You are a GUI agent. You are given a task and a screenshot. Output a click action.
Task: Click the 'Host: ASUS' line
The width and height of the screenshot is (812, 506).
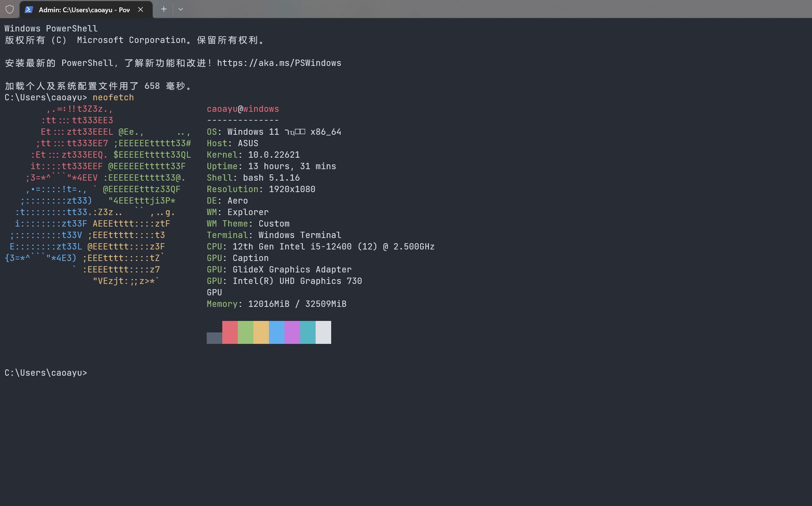click(x=233, y=143)
